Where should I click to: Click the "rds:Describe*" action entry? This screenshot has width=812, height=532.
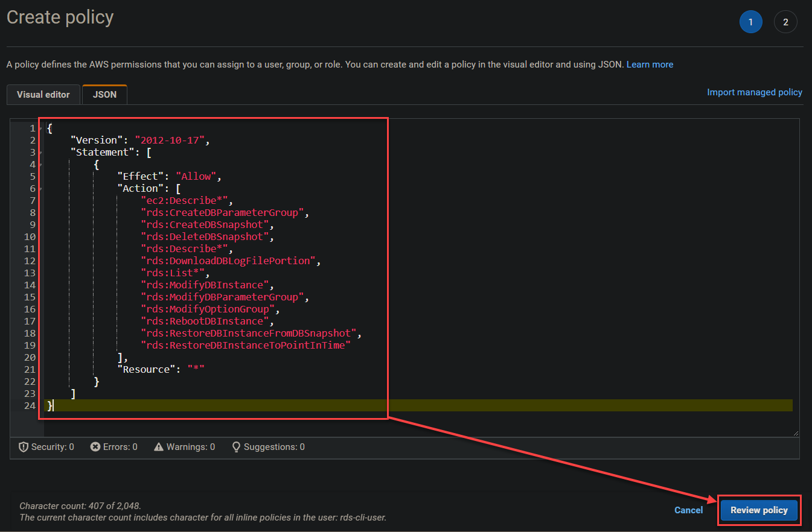185,249
